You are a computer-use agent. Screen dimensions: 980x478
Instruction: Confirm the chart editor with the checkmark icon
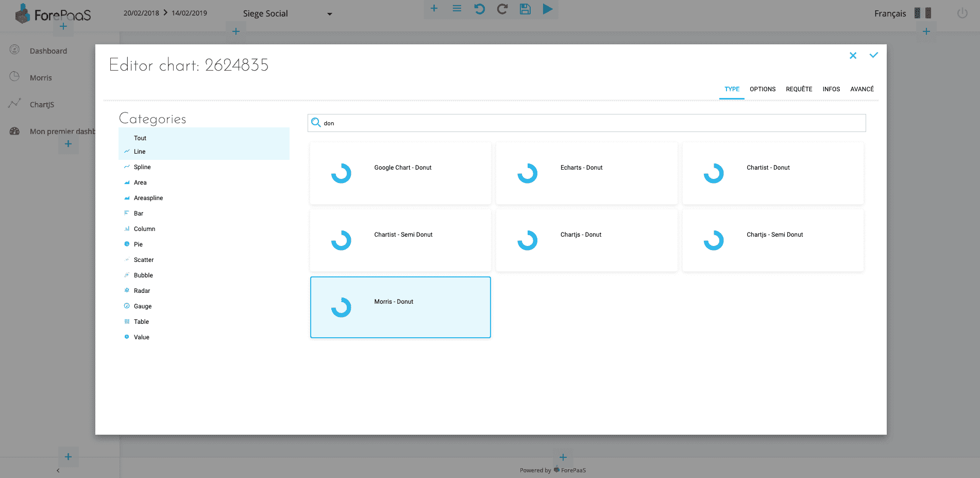(x=874, y=55)
